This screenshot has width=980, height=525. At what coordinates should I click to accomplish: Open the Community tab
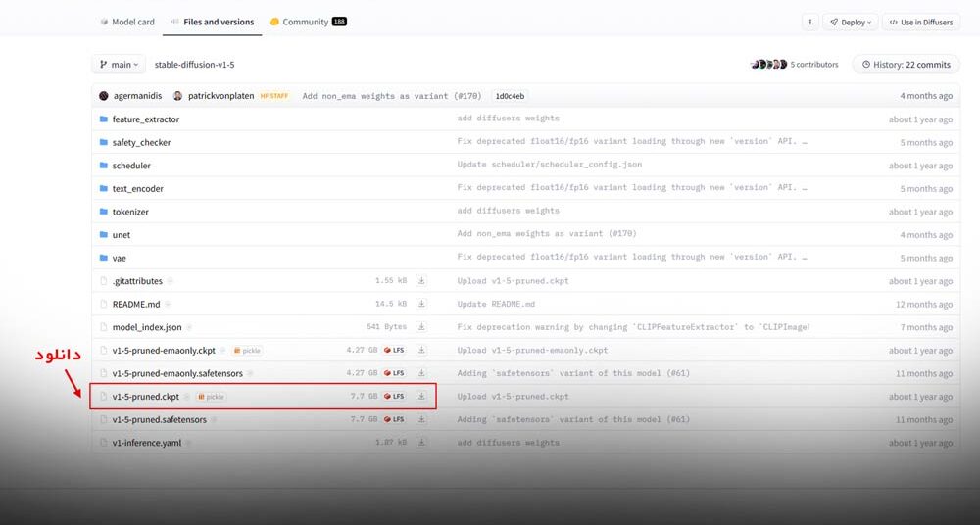coord(308,22)
